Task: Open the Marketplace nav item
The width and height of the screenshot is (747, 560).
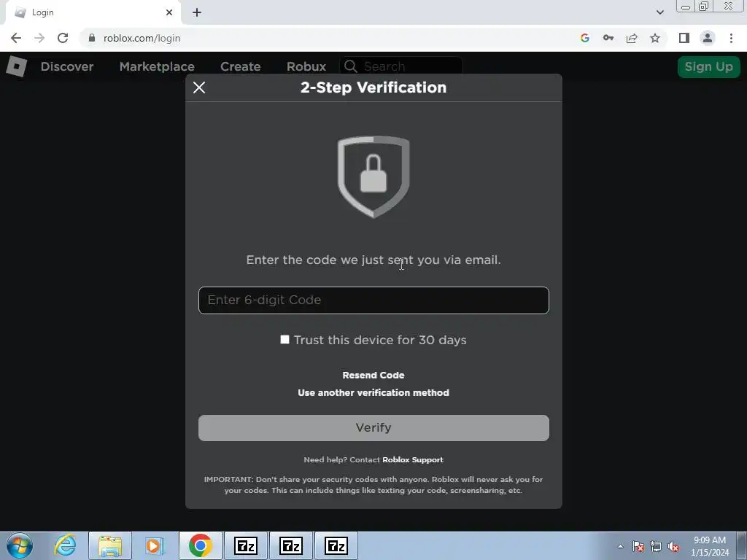Action: point(157,66)
